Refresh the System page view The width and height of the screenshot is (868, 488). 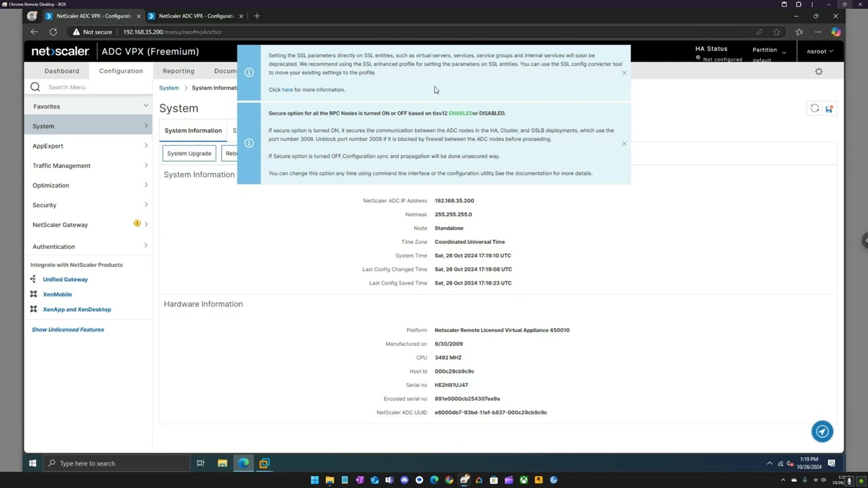click(814, 108)
